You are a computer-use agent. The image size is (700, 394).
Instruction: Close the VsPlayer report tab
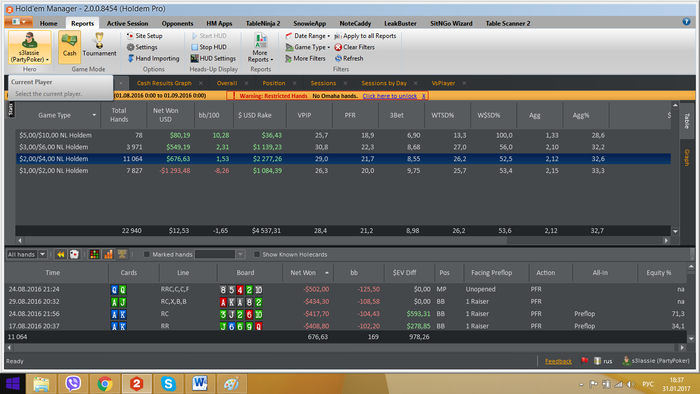tap(464, 83)
